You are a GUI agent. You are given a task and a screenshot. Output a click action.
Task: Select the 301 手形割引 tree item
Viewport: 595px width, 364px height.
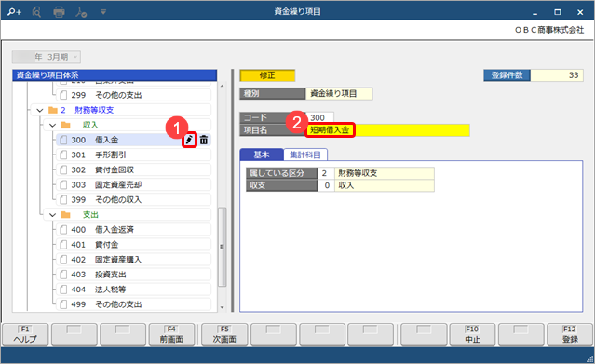click(x=133, y=155)
